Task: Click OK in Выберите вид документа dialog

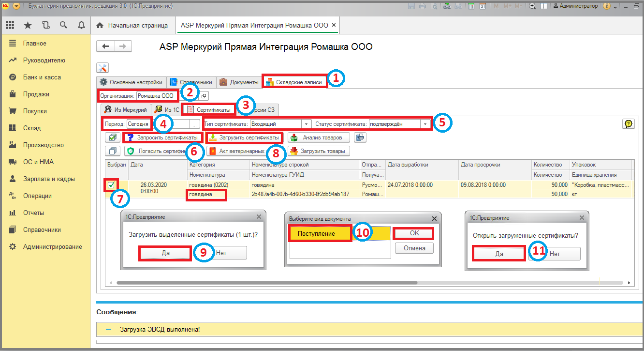Action: pyautogui.click(x=414, y=233)
